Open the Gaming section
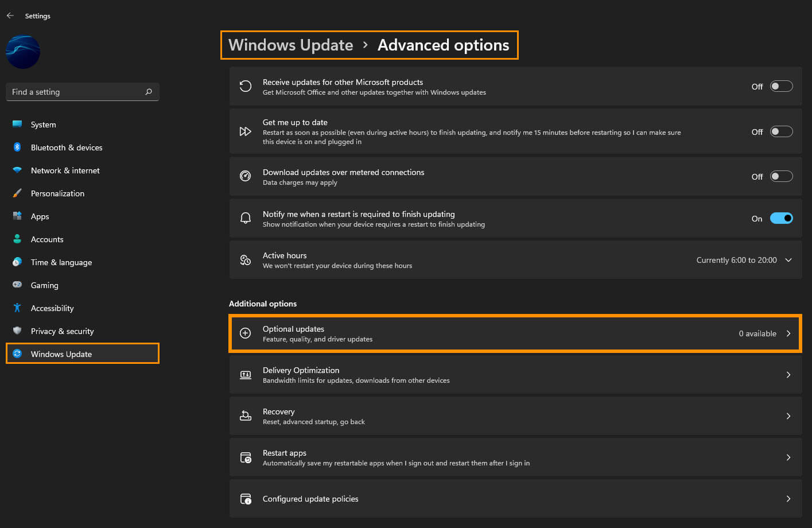The width and height of the screenshot is (812, 528). click(x=83, y=285)
